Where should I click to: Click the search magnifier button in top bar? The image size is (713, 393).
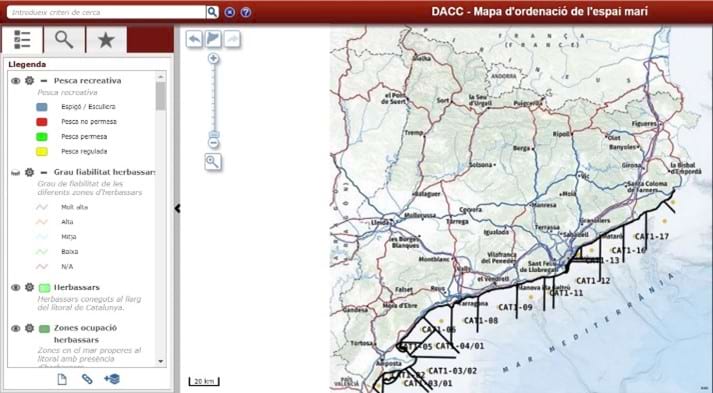pos(212,12)
